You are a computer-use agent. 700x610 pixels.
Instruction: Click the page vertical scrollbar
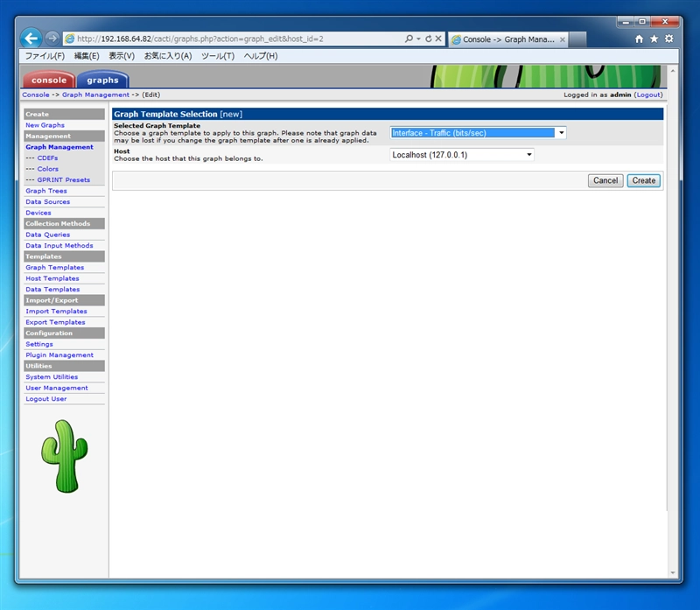click(673, 321)
